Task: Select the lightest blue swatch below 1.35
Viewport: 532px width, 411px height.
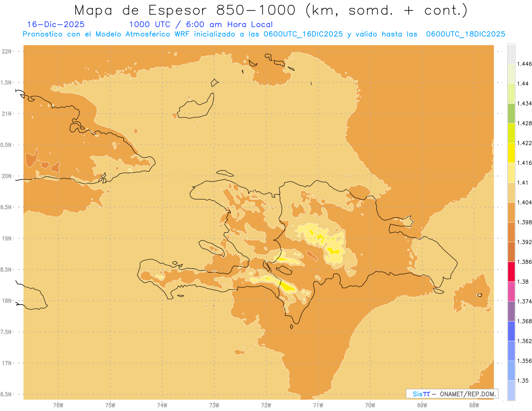Action: 511,390
